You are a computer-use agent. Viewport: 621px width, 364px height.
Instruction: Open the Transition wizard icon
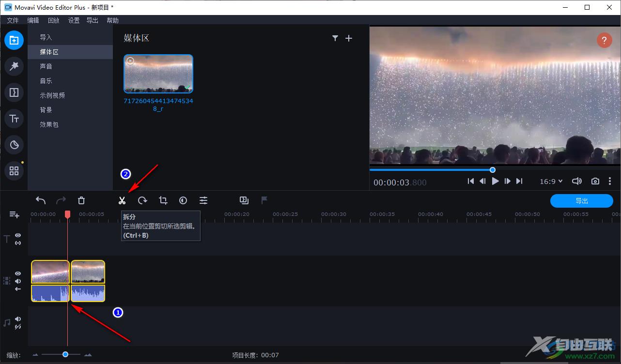[244, 200]
